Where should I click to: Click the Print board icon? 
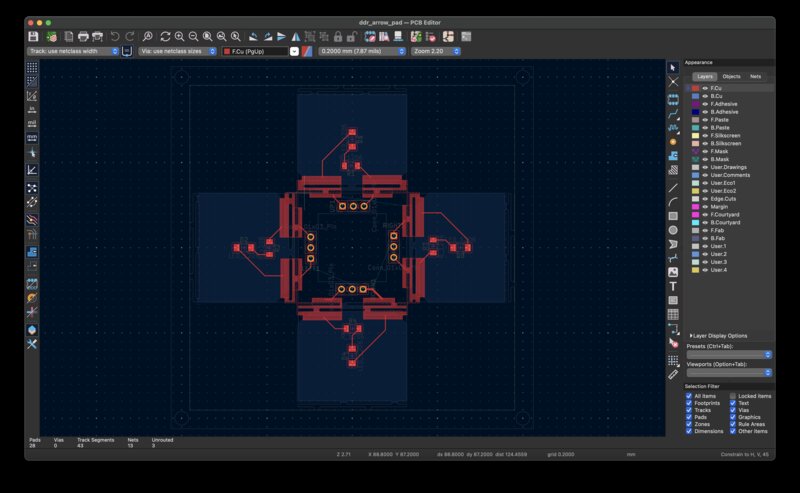(x=83, y=37)
